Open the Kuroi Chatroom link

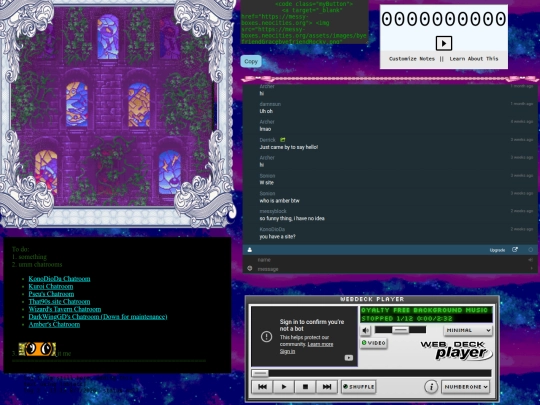pos(51,286)
